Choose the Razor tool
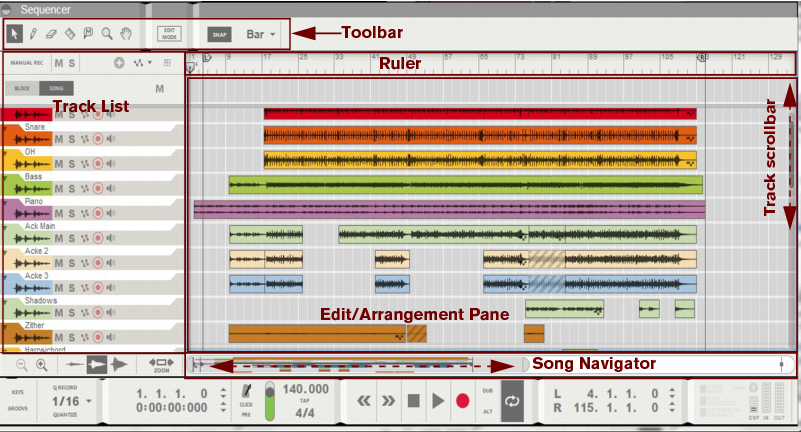This screenshot has height=432, width=801. coord(69,33)
